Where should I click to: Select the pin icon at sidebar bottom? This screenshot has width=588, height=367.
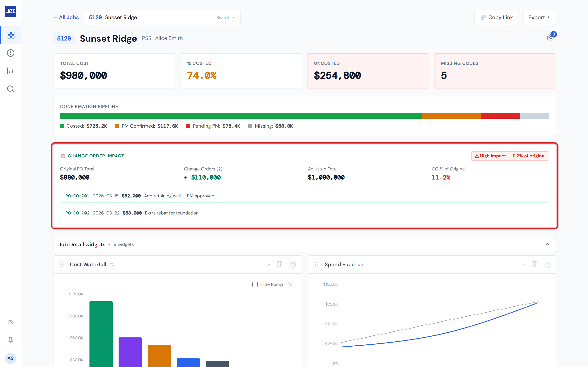coord(10,340)
